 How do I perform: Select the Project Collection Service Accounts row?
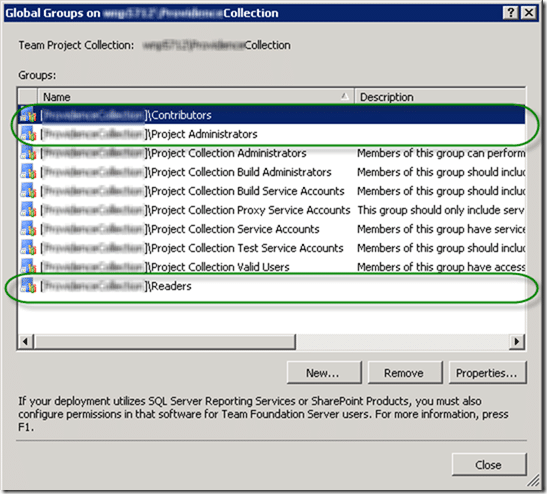coord(272,229)
